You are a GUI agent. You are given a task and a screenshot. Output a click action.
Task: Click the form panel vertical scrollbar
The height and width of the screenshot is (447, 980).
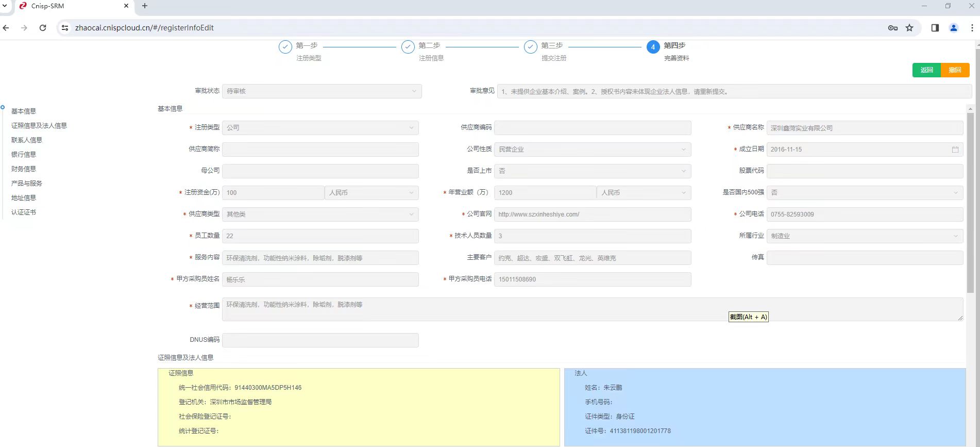tap(971, 203)
